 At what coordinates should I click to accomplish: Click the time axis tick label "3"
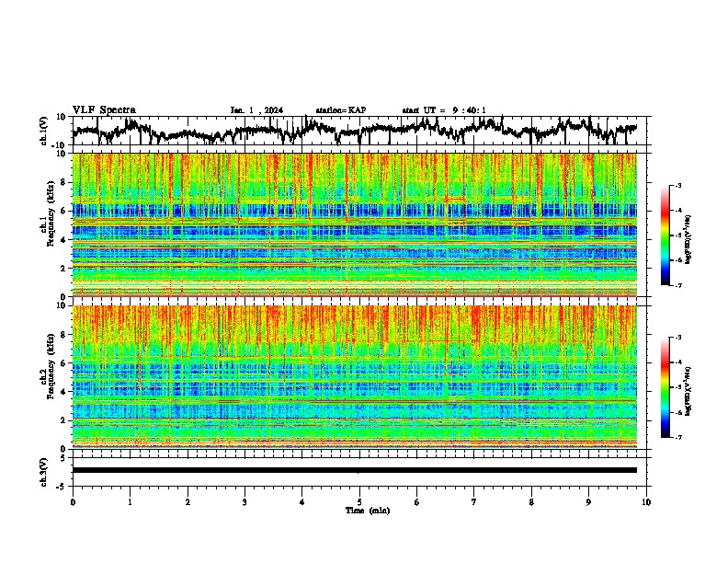(245, 502)
